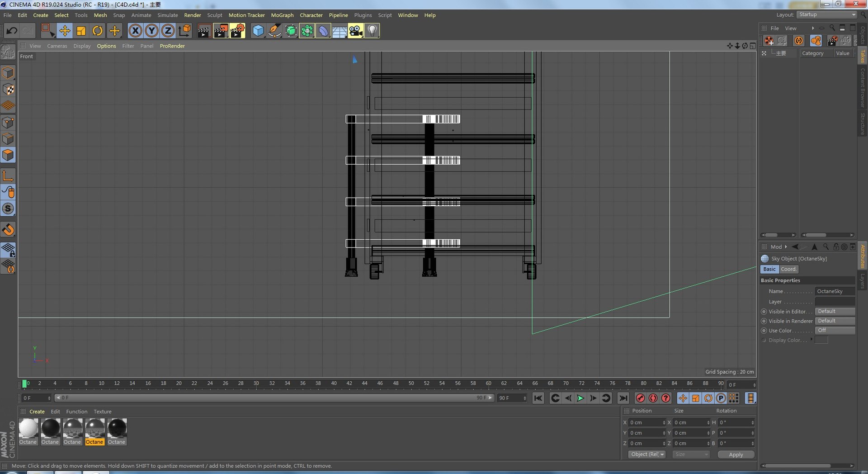Open the Object (Rel) coordinate dropdown
This screenshot has height=474, width=868.
(x=647, y=454)
